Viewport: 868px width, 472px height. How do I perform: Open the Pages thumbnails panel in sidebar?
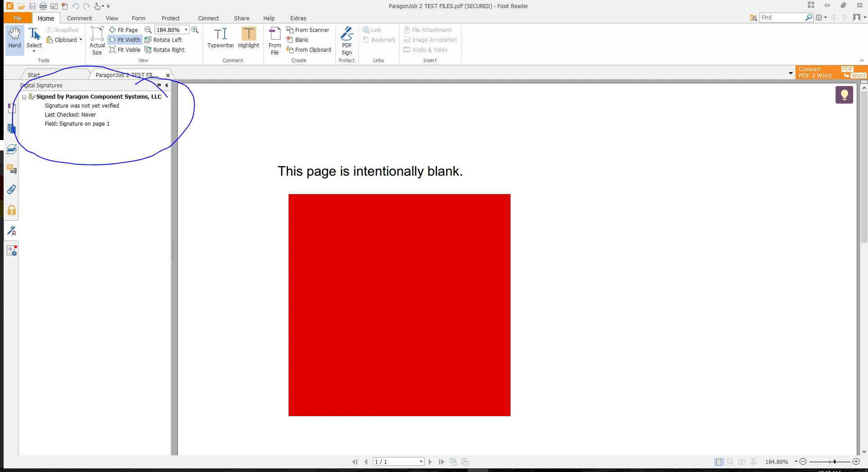[12, 129]
